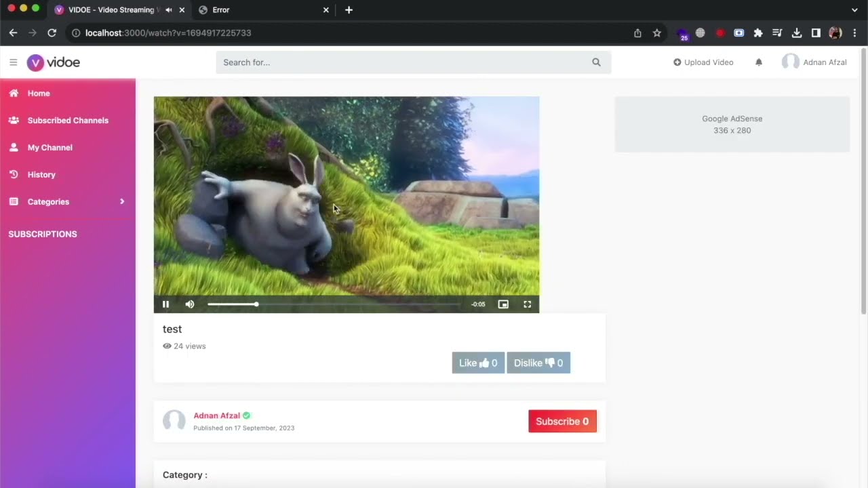Click Published on 17 September, 2023

[244, 428]
